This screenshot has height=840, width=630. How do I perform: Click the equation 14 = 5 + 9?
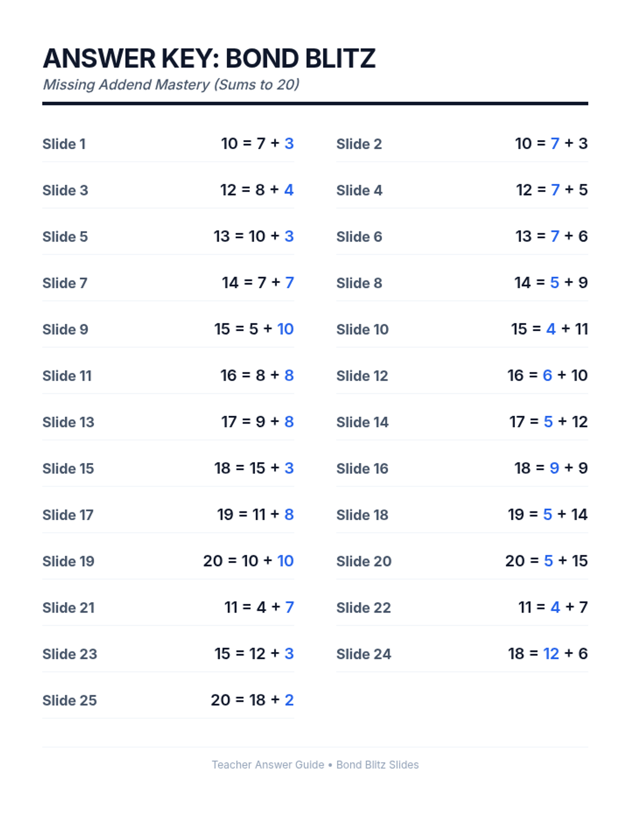click(x=551, y=283)
